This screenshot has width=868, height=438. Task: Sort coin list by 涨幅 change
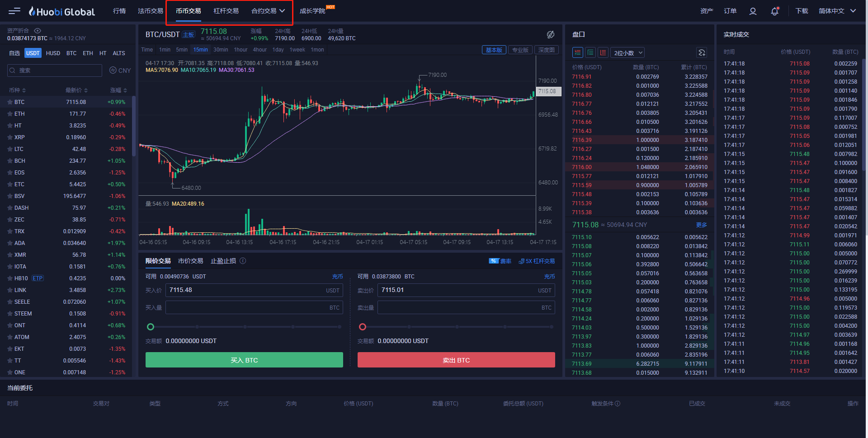pyautogui.click(x=119, y=90)
